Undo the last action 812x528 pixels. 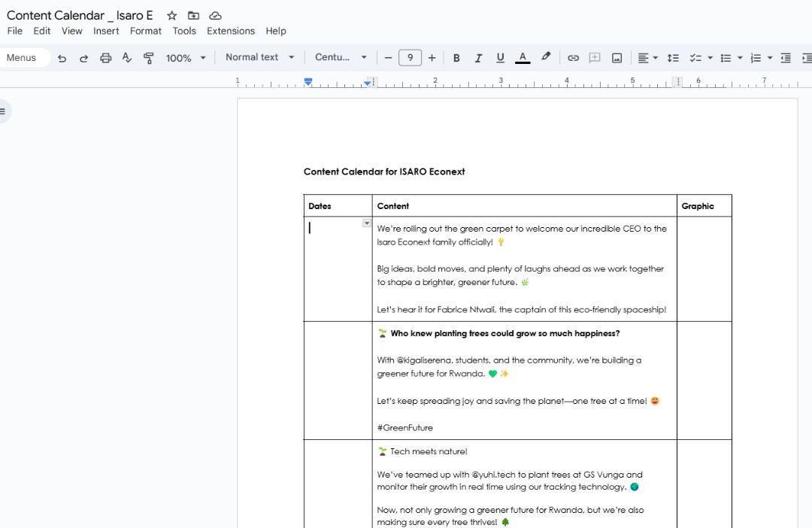click(x=62, y=58)
